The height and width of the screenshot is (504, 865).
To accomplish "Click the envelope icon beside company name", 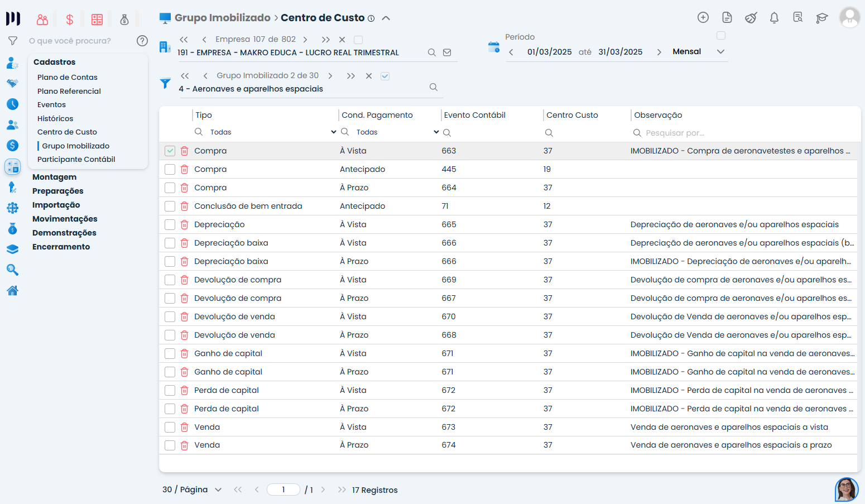I will pos(447,52).
